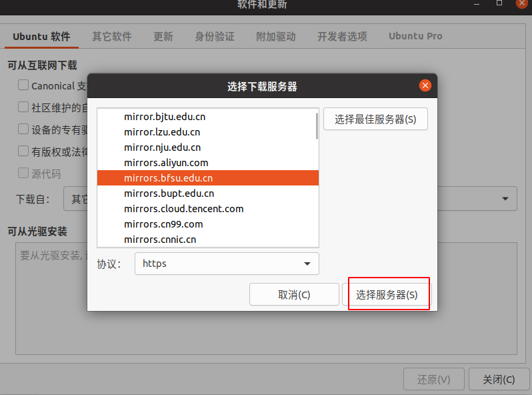The image size is (532, 395).
Task: Click the 可从光驱安装 CD list box
Action: pyautogui.click(x=266, y=298)
